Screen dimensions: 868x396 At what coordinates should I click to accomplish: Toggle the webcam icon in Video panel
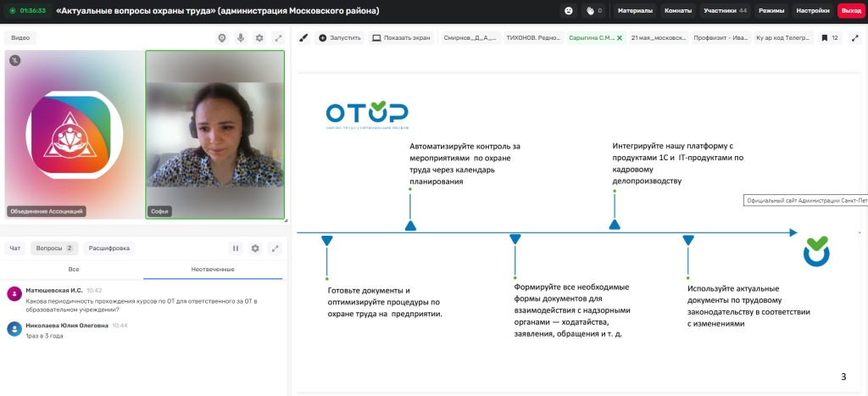click(222, 38)
